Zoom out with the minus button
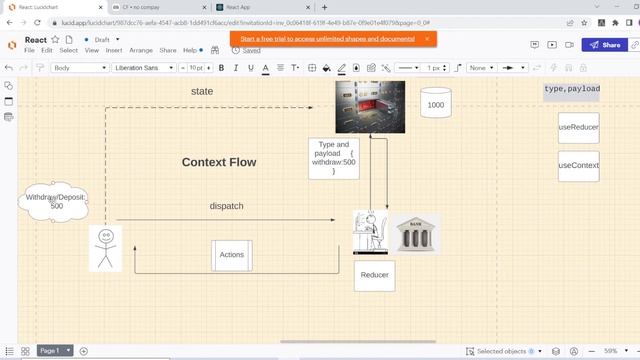Image resolution: width=640 pixels, height=360 pixels. 592,351
